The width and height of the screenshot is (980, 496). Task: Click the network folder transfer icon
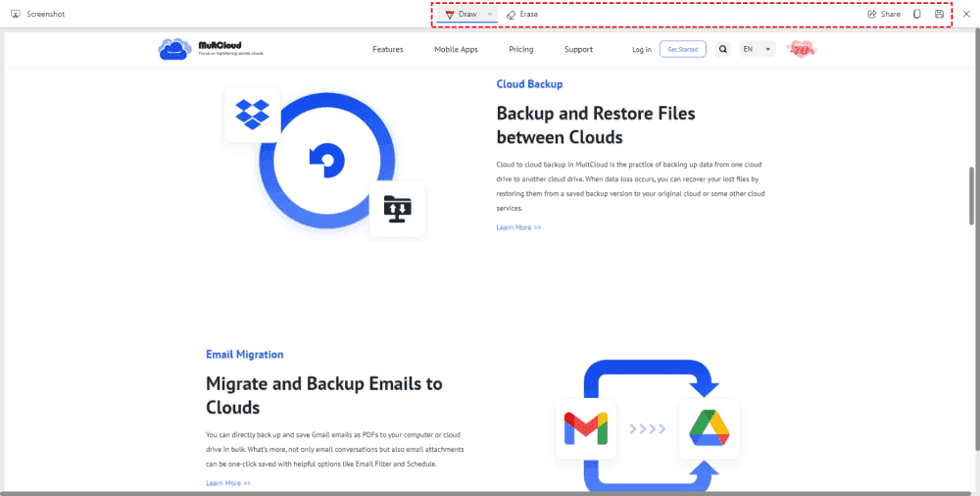click(x=398, y=210)
